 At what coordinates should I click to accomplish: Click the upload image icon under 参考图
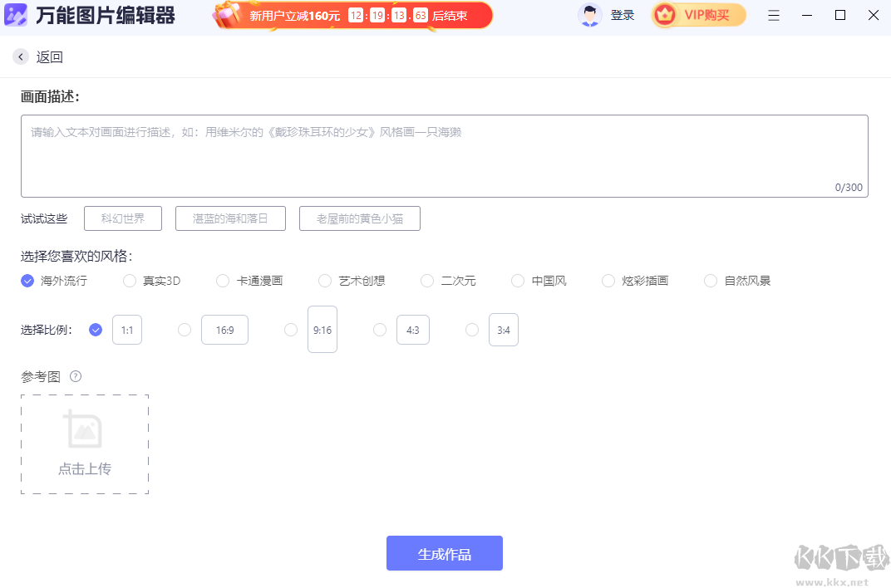84,430
